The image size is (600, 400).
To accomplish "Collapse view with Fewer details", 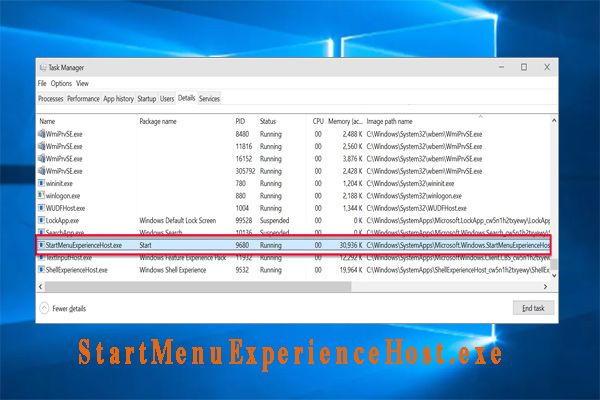I will (63, 309).
